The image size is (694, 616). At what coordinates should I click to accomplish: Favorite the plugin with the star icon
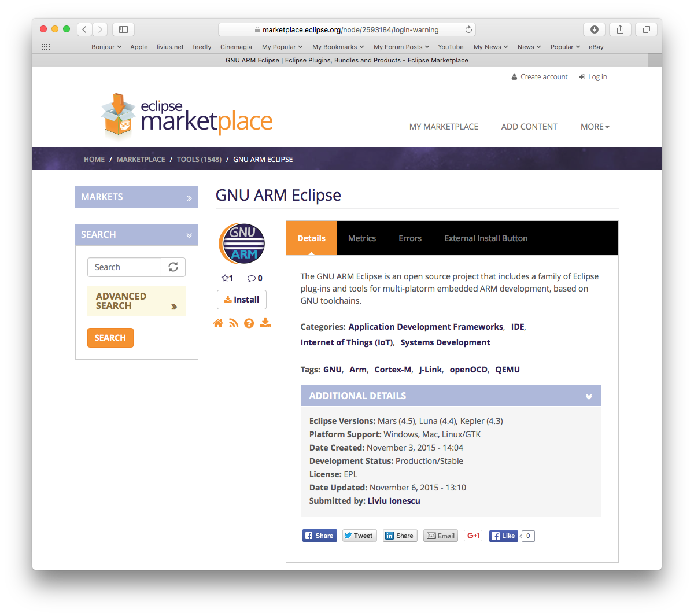[225, 278]
